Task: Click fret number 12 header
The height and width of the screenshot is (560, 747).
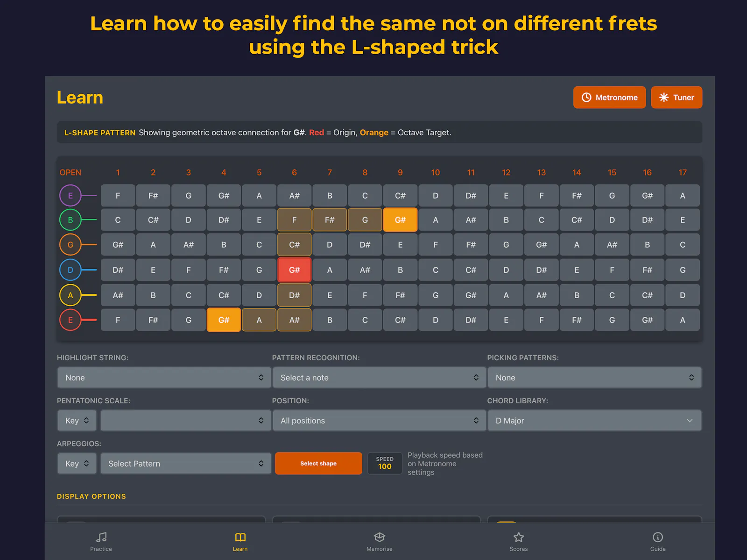Action: 506,173
